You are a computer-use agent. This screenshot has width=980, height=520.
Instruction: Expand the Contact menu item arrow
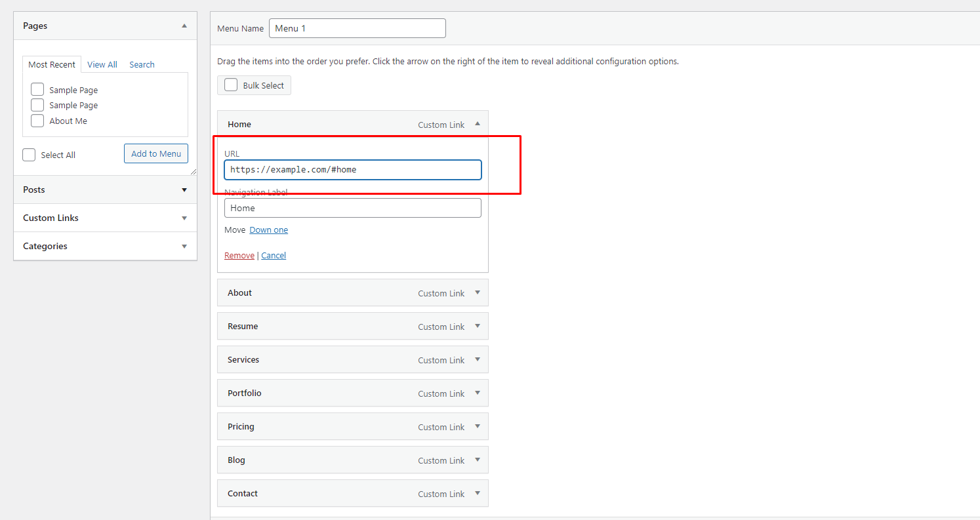coord(477,494)
